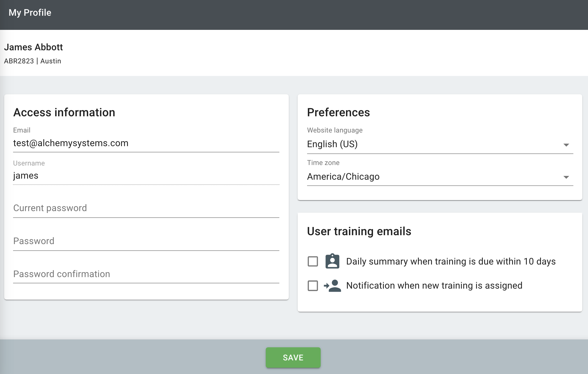Click the clipboard person icon for daily summary
Screen dimensions: 588x374
click(x=332, y=261)
